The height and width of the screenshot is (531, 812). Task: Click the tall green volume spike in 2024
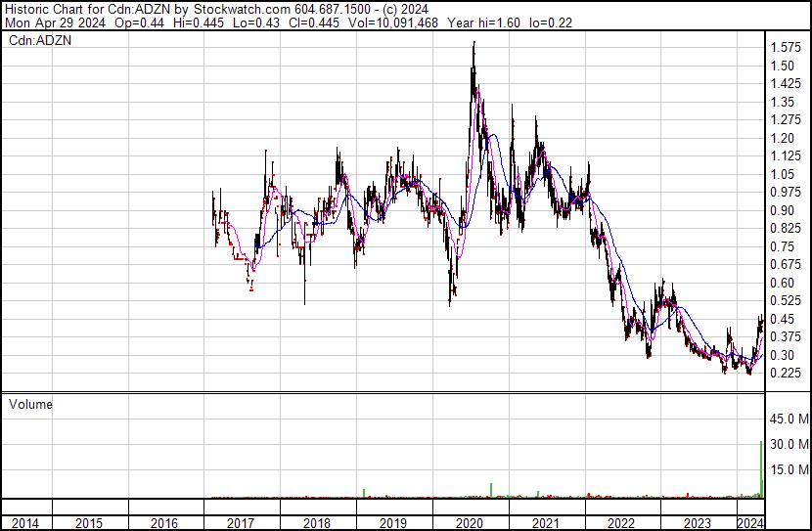point(761,468)
